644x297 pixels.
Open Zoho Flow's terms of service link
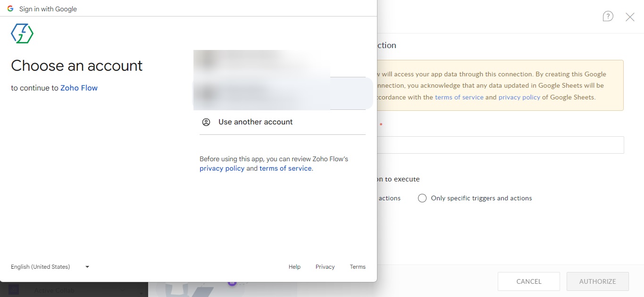tap(285, 168)
